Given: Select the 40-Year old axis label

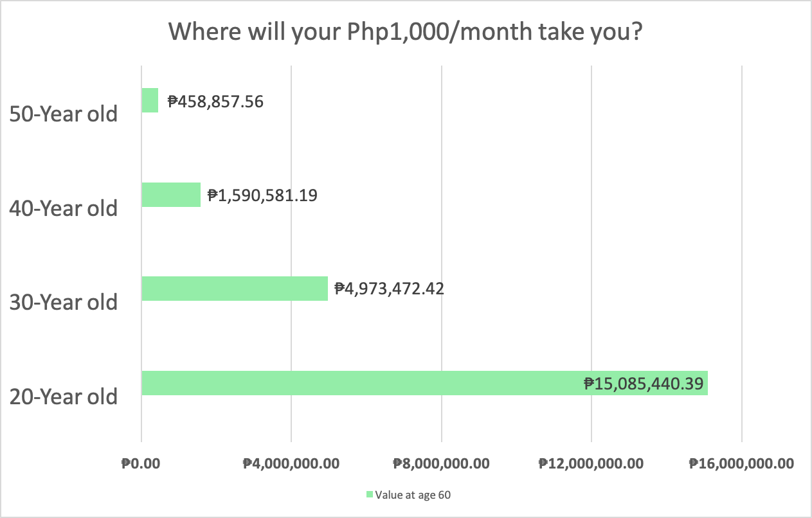Looking at the screenshot, I should point(64,208).
